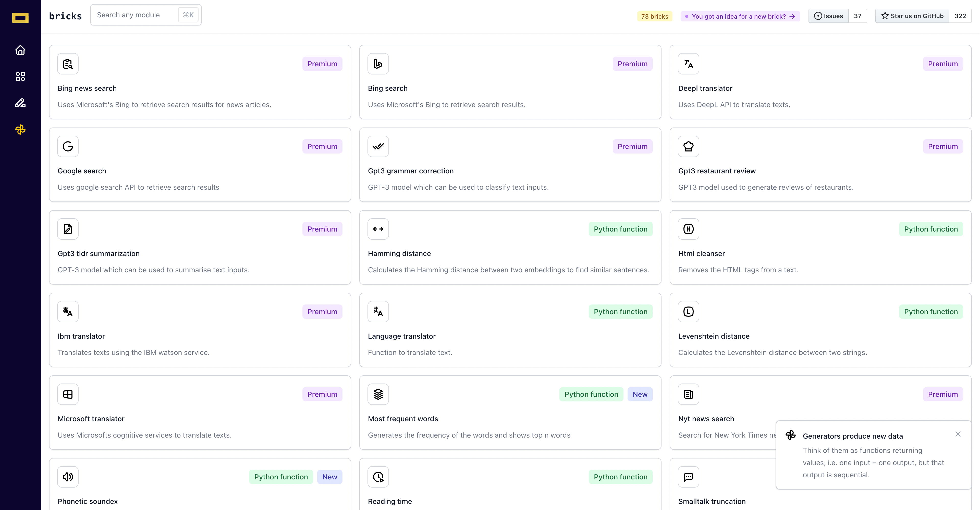
Task: Click the Nyt news search newspaper icon
Action: pos(689,394)
